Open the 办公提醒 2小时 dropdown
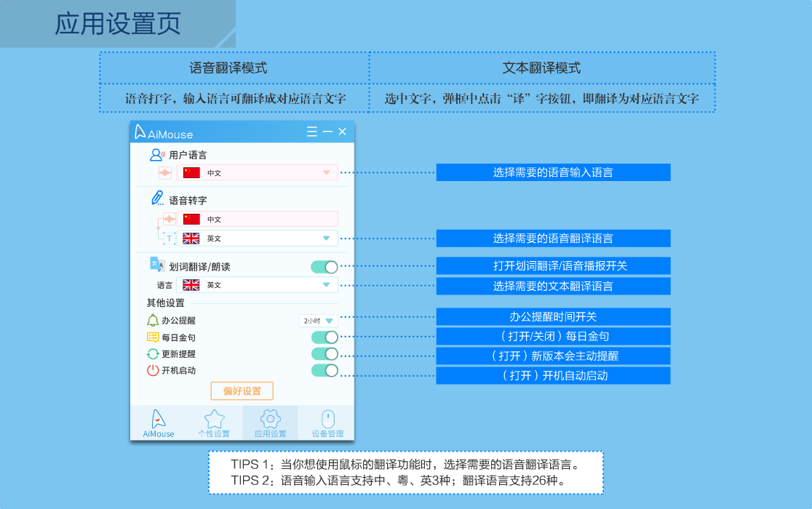This screenshot has height=509, width=812. (x=318, y=321)
